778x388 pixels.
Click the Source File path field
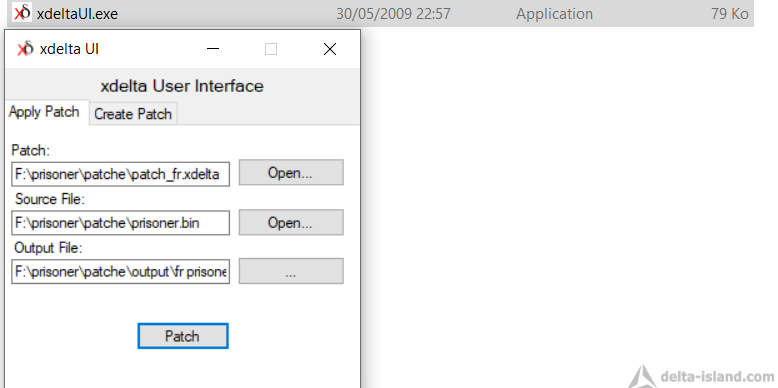(121, 223)
